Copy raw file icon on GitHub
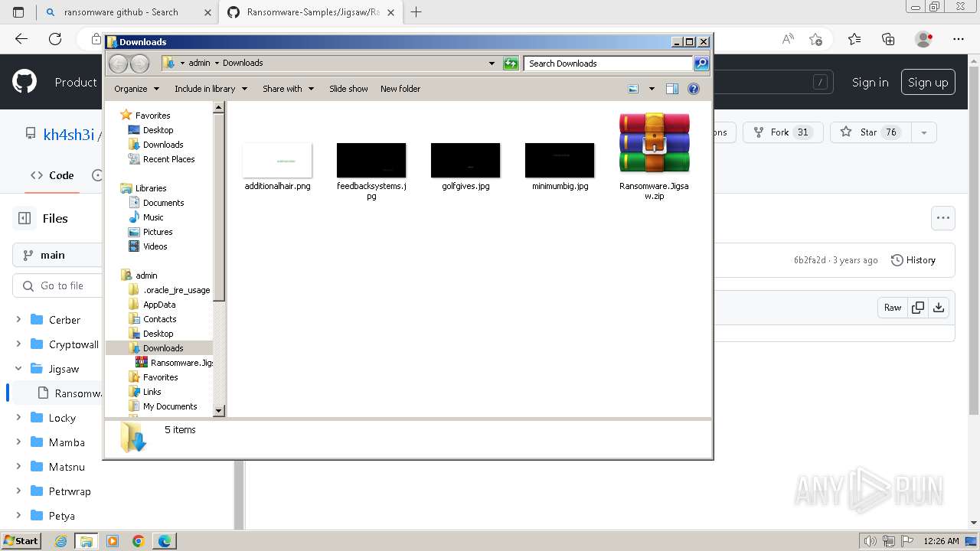Screen dimensions: 980x551 click(x=917, y=308)
